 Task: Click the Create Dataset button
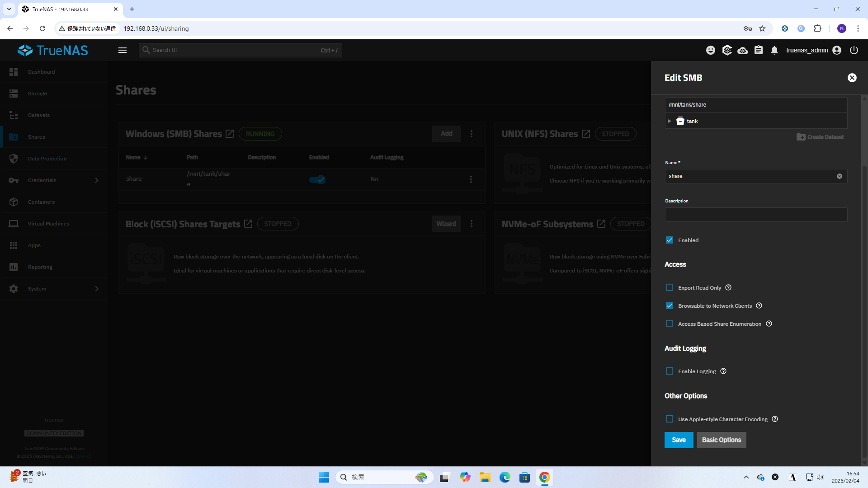[820, 137]
